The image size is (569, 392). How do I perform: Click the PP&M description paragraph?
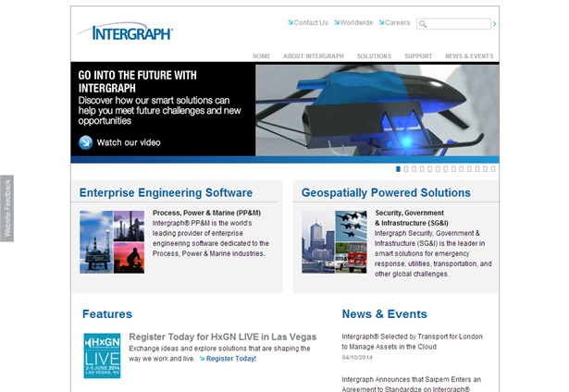pos(210,239)
